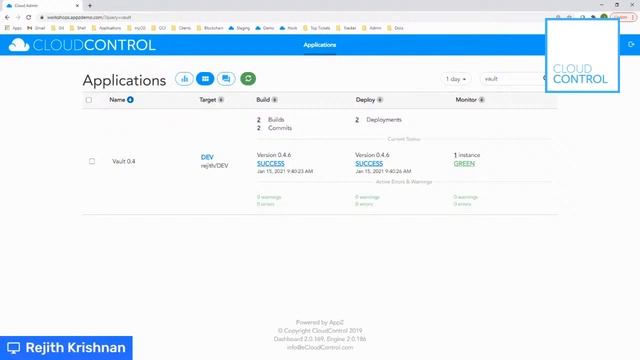This screenshot has width=640, height=360.
Task: Select the Applications navigation tab
Action: (x=320, y=45)
